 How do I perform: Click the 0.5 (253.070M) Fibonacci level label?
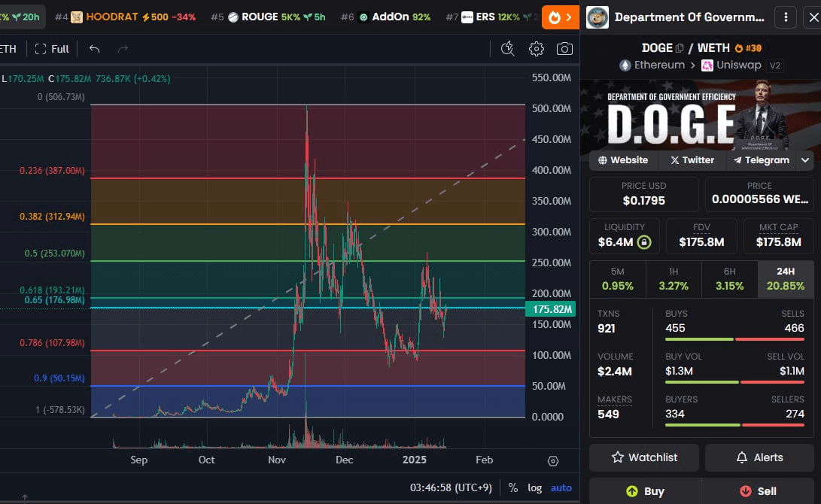[54, 254]
